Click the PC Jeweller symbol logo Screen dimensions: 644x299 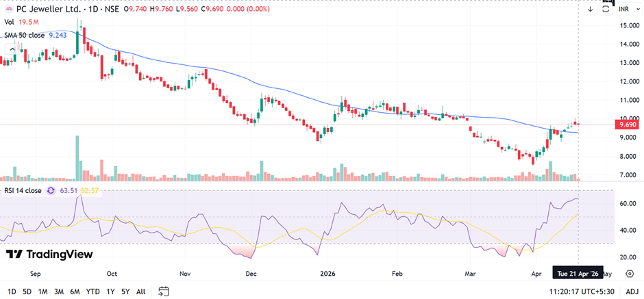[9, 9]
